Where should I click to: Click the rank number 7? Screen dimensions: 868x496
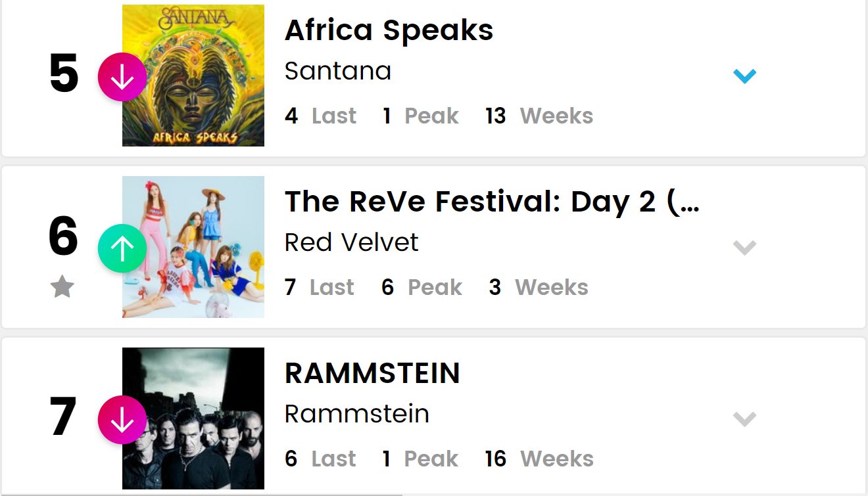coord(64,417)
